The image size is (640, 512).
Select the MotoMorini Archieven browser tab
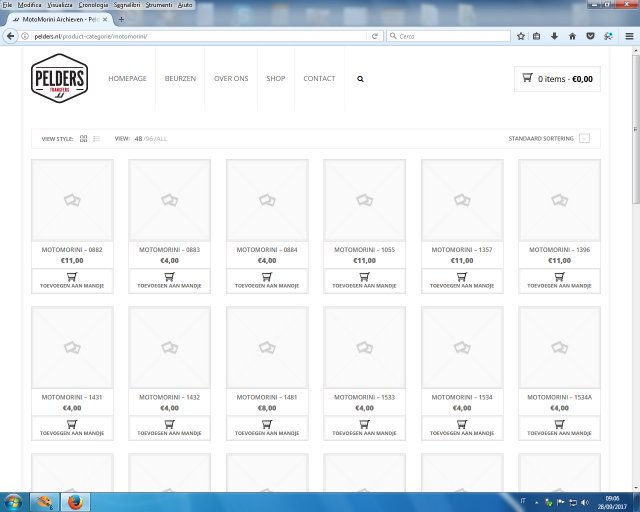pos(58,19)
